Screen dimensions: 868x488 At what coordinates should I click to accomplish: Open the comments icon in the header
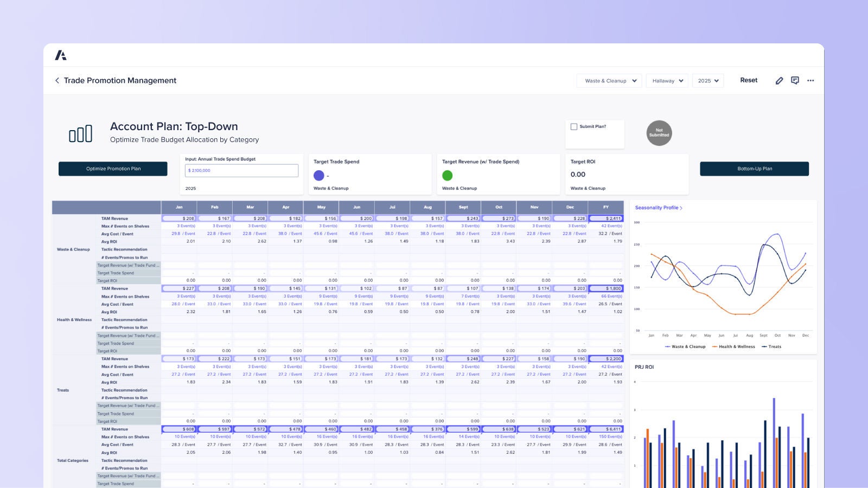coord(795,80)
